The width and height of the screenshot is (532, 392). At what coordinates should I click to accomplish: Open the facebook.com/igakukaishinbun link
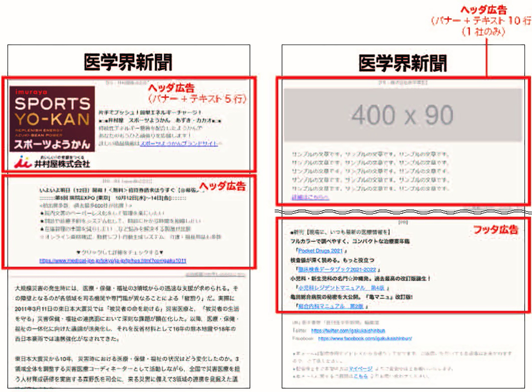(365, 338)
